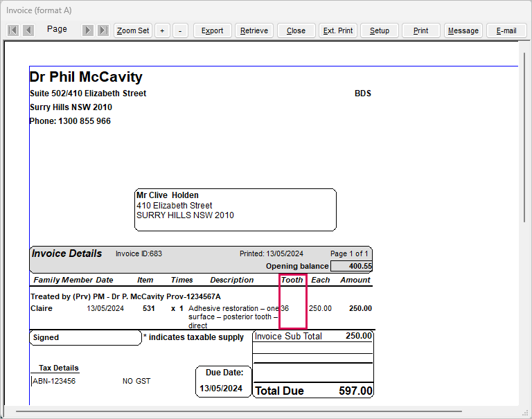Go to next page arrow icon
Image resolution: width=532 pixels, height=419 pixels.
point(87,30)
